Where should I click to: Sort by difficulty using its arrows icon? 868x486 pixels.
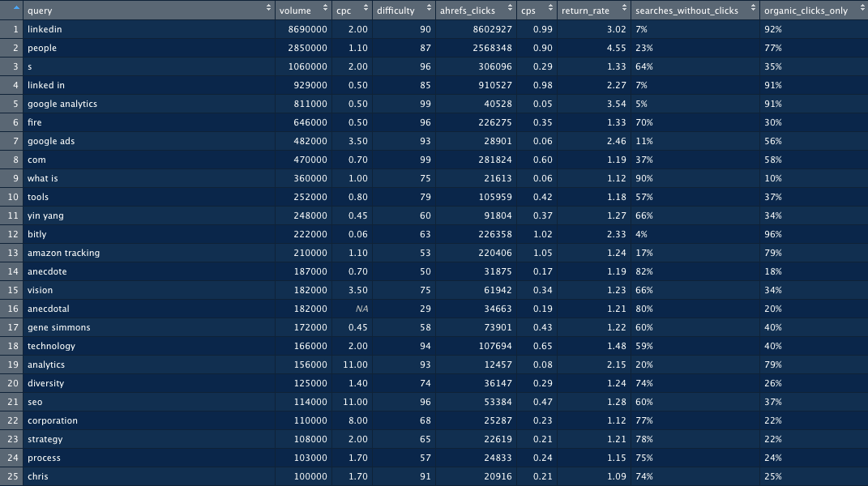point(429,8)
